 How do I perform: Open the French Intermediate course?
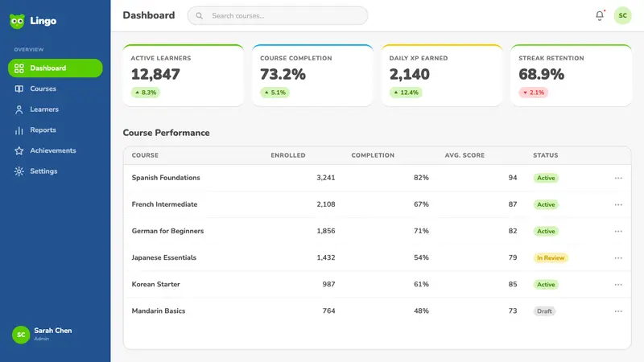pos(164,204)
